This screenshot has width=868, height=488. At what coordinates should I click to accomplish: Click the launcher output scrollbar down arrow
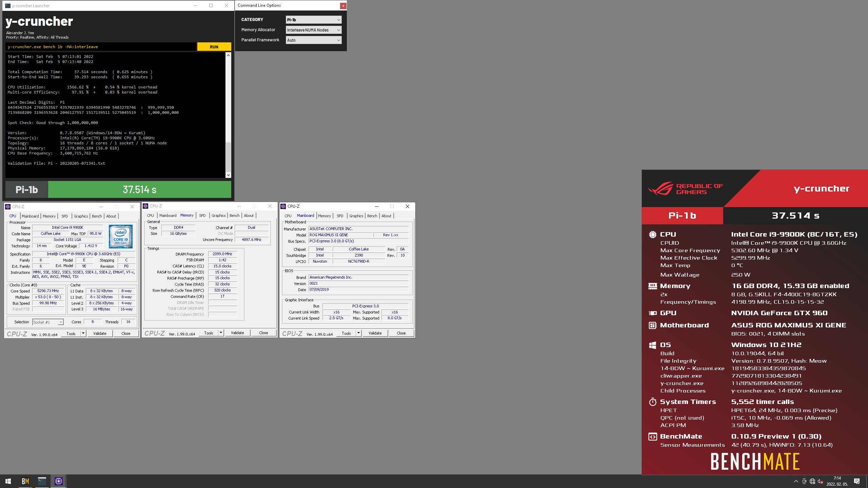click(x=228, y=175)
